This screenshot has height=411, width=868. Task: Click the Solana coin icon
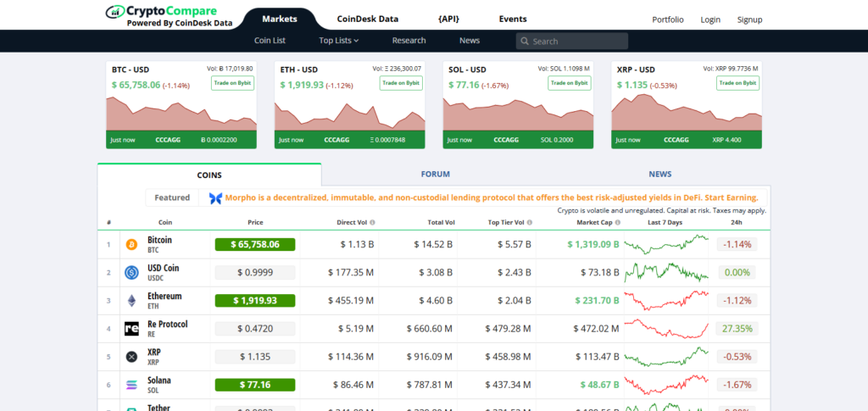131,385
